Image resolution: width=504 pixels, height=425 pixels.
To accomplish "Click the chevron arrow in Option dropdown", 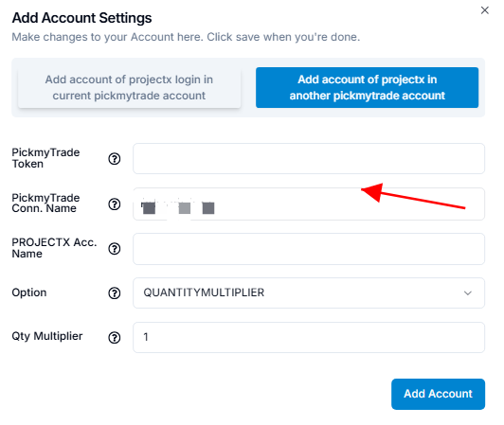I will 468,293.
